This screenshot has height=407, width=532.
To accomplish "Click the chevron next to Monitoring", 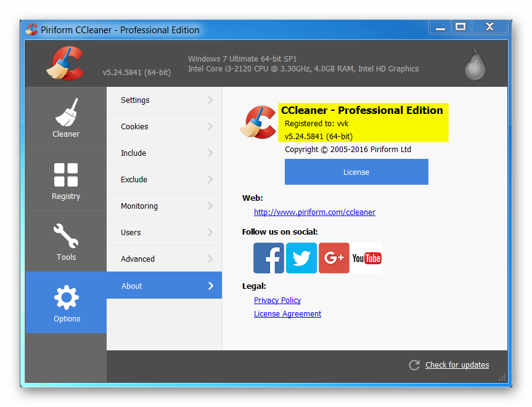I will click(x=210, y=206).
